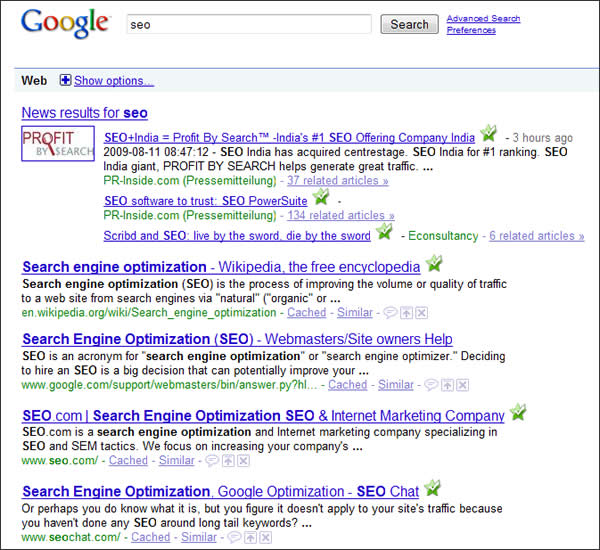Click the green star icon beside Wikipedia result
The height and width of the screenshot is (550, 600).
pyautogui.click(x=433, y=264)
